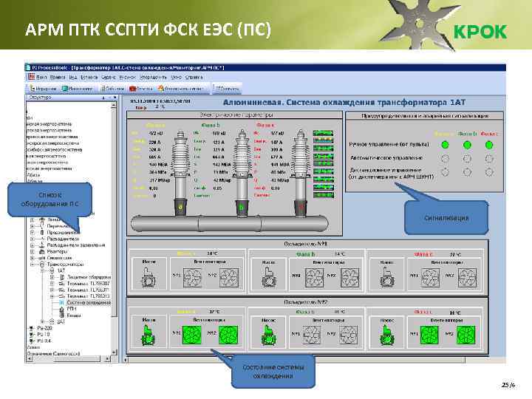
Task: Click Охладитель №1 phase B fan №1
Action: click(314, 278)
